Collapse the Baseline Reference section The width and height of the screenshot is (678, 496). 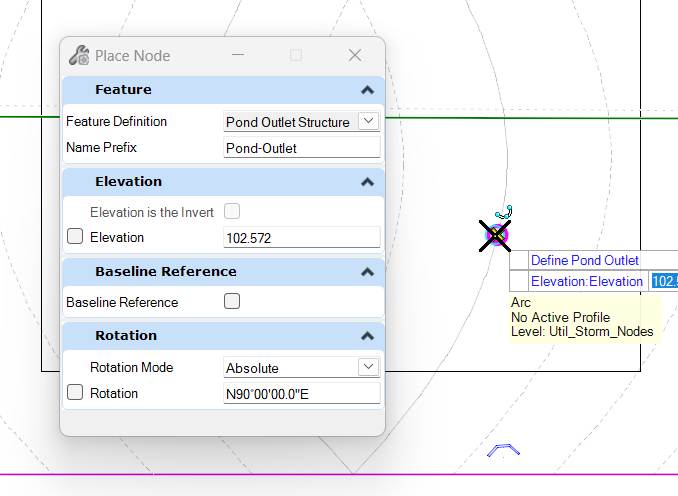(367, 272)
